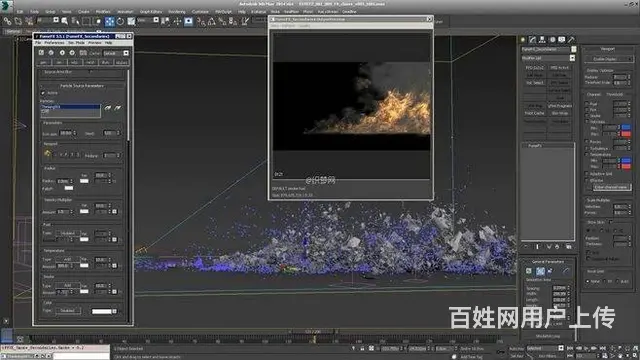
Task: Activate the Select and Scale tool
Action: tap(131, 21)
